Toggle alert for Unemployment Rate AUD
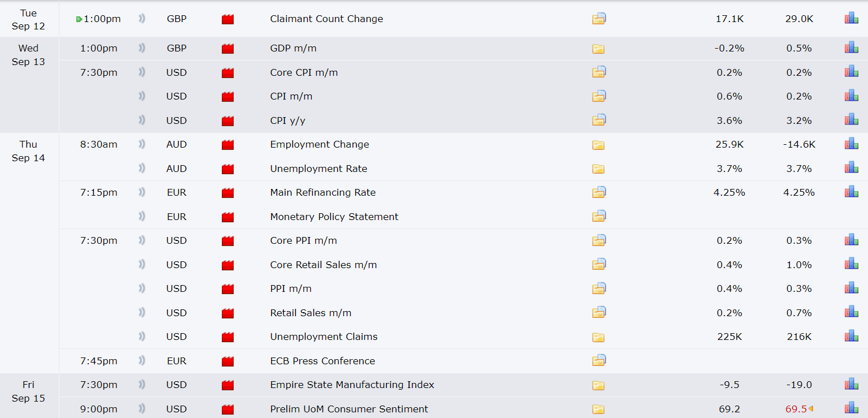Screen dimensions: 868x418 pyautogui.click(x=141, y=168)
